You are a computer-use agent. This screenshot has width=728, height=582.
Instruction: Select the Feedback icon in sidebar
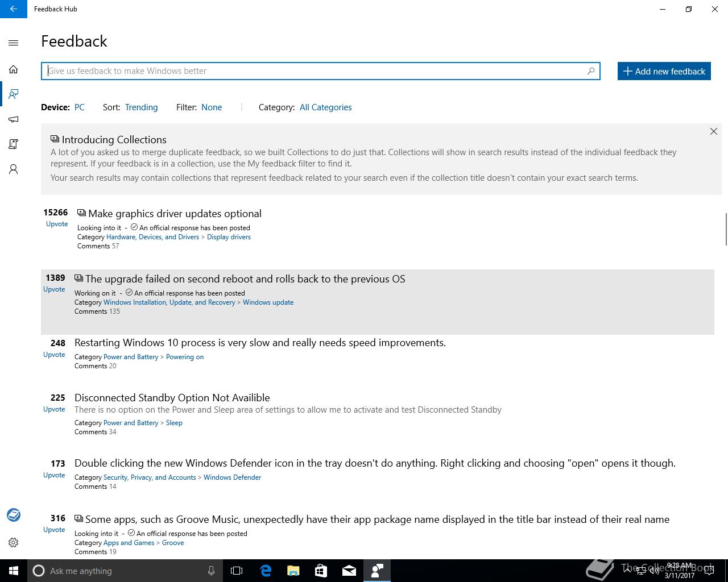pyautogui.click(x=14, y=94)
